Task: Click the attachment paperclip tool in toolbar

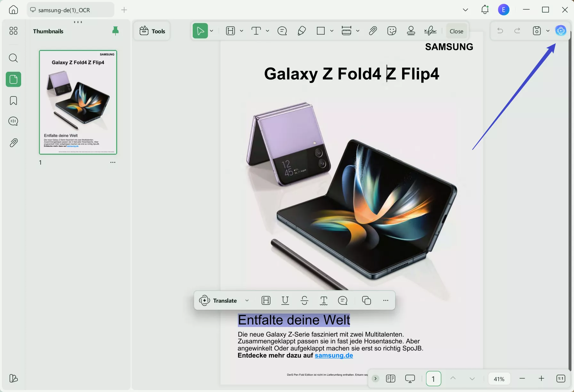Action: coord(373,31)
